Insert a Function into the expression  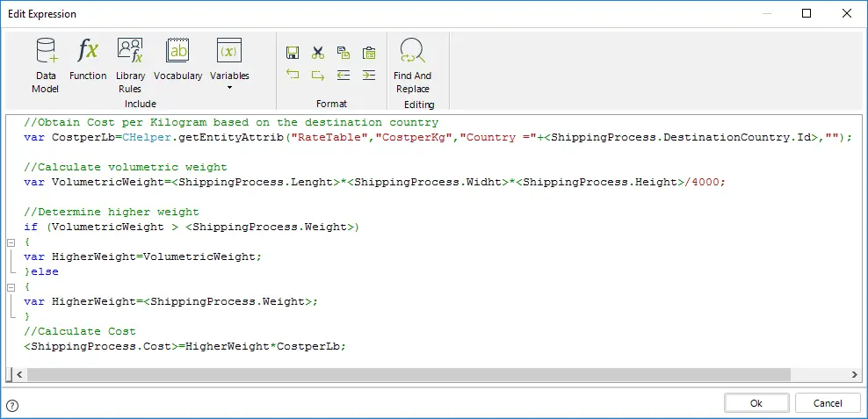point(88,59)
